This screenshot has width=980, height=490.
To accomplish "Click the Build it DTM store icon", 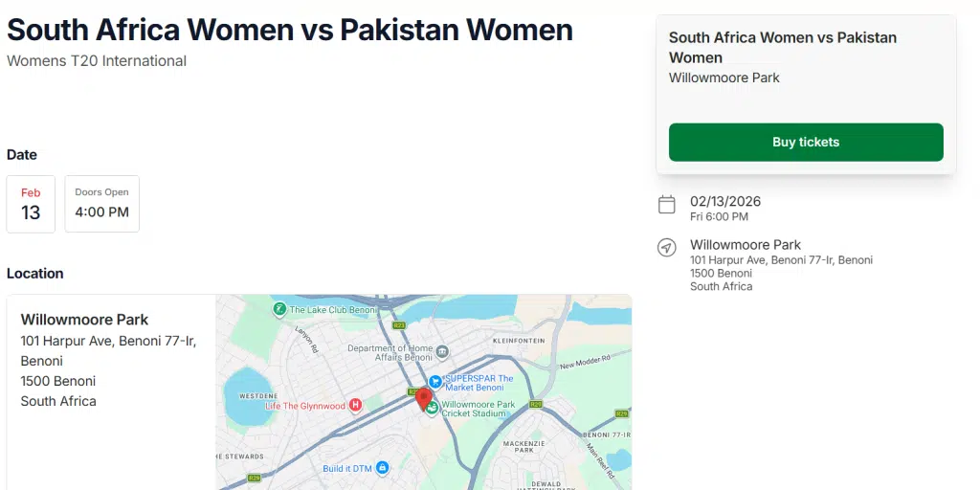I will point(382,467).
